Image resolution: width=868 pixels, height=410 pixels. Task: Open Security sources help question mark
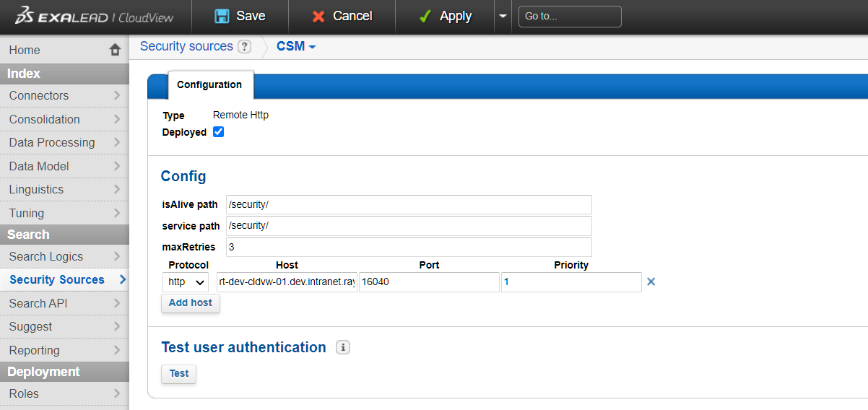click(x=244, y=47)
